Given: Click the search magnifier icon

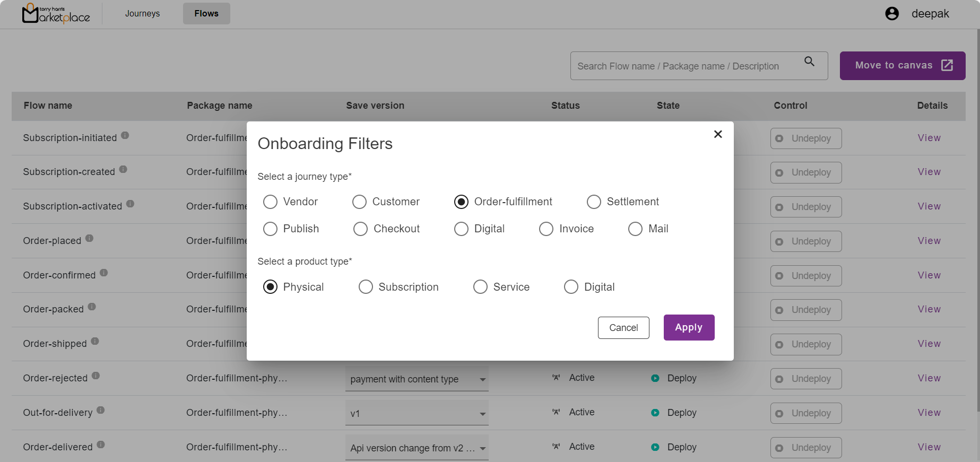Looking at the screenshot, I should (809, 62).
